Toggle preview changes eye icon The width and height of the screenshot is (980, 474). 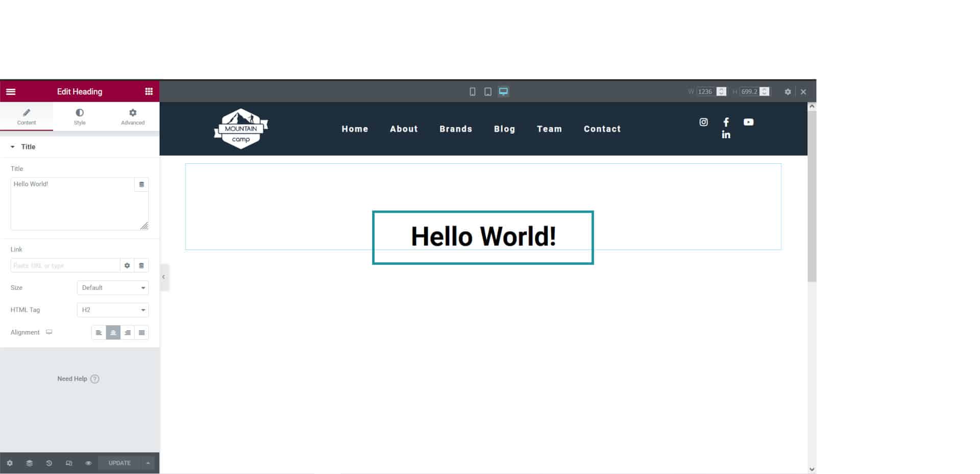click(x=88, y=463)
